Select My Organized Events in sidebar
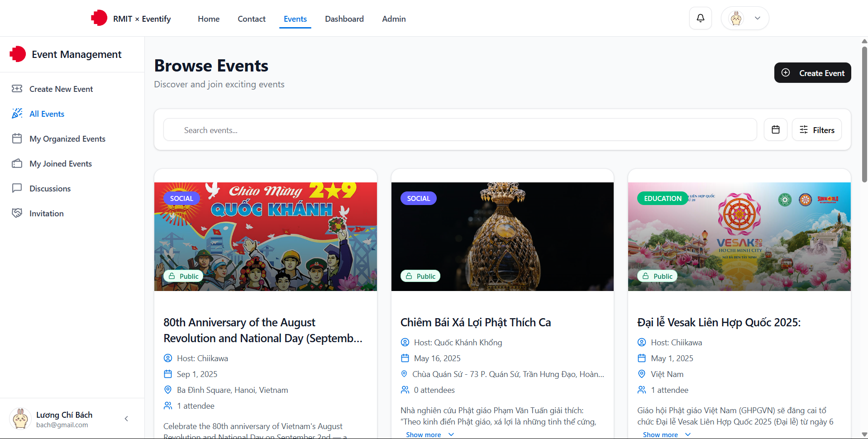The height and width of the screenshot is (439, 868). (x=67, y=139)
